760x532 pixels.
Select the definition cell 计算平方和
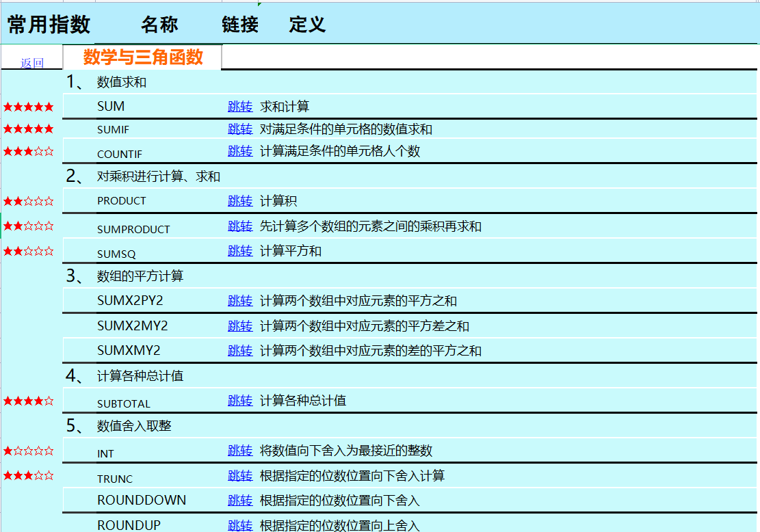click(291, 250)
